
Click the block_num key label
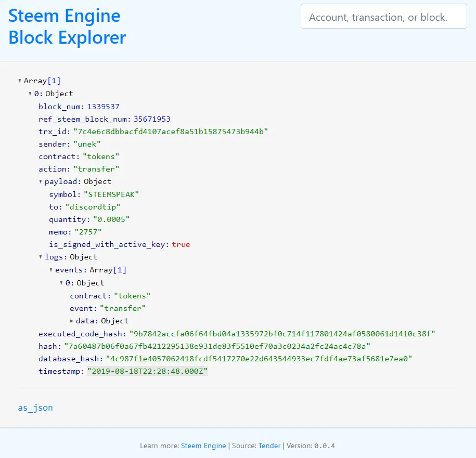[61, 107]
